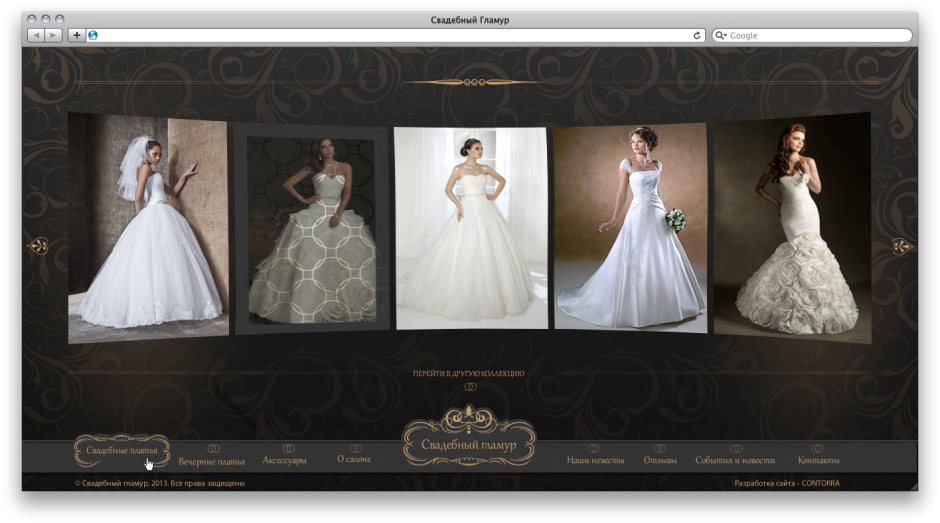Open 'Наши невесты' menu item

point(595,460)
